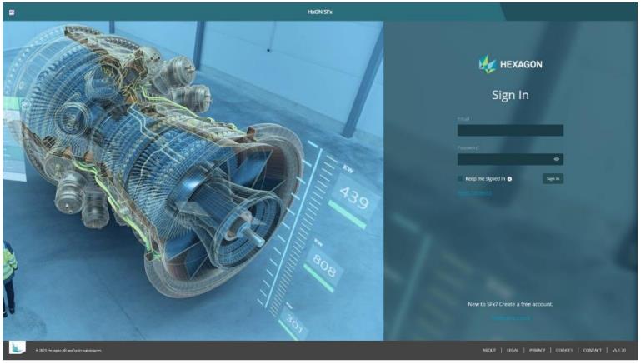Click the info icon beside Keep me signed in

click(509, 179)
